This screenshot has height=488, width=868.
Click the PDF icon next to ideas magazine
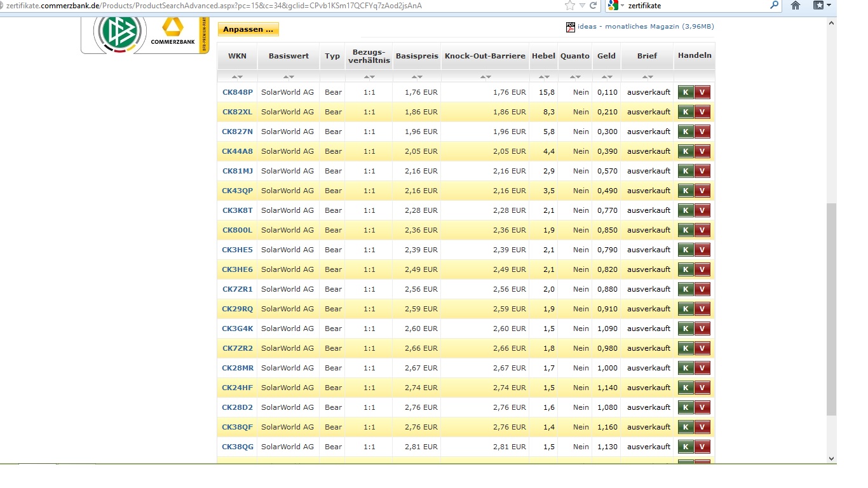tap(570, 27)
